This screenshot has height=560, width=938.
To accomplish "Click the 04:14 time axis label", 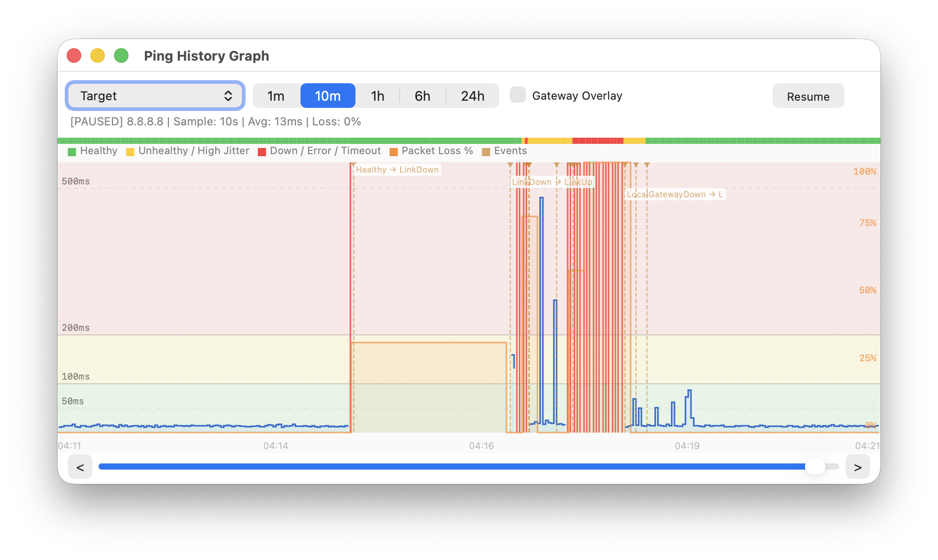I will pos(276,446).
